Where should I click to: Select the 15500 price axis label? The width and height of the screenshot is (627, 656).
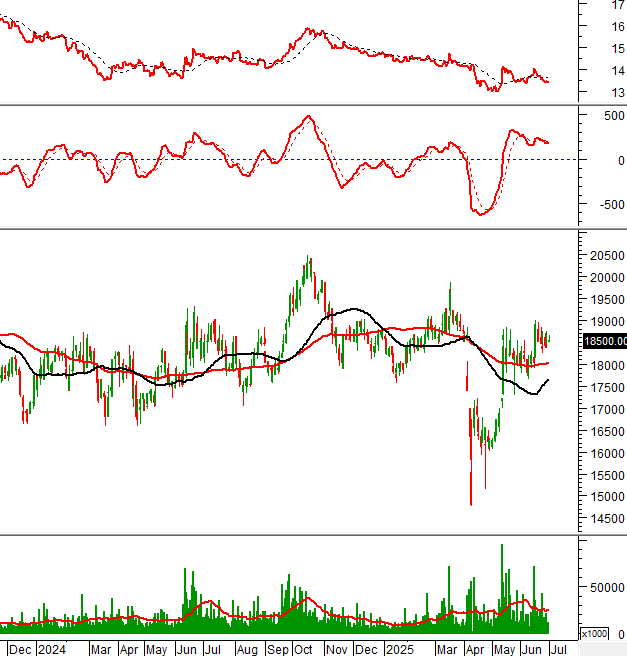[607, 476]
